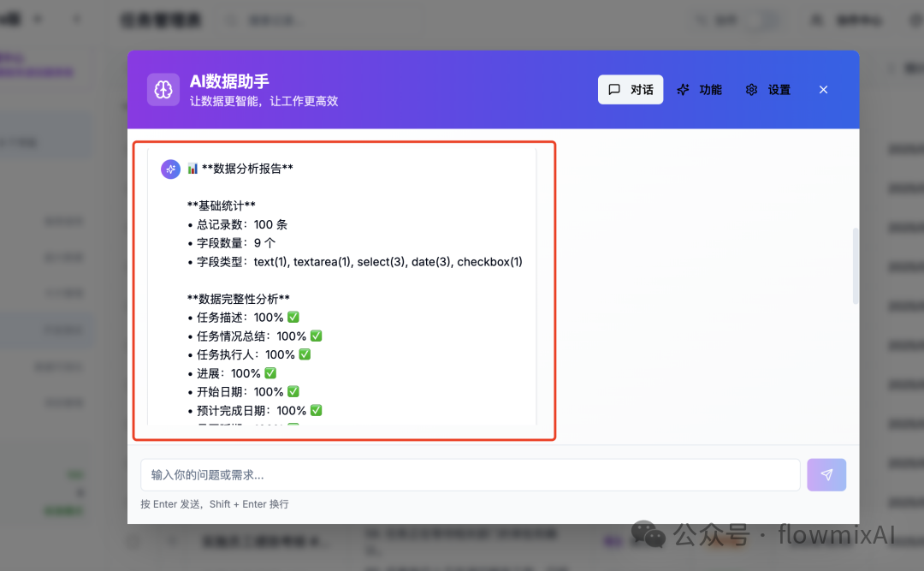Click the 让数据更智能，让工作更高效 subtitle
This screenshot has height=571, width=924.
point(264,102)
